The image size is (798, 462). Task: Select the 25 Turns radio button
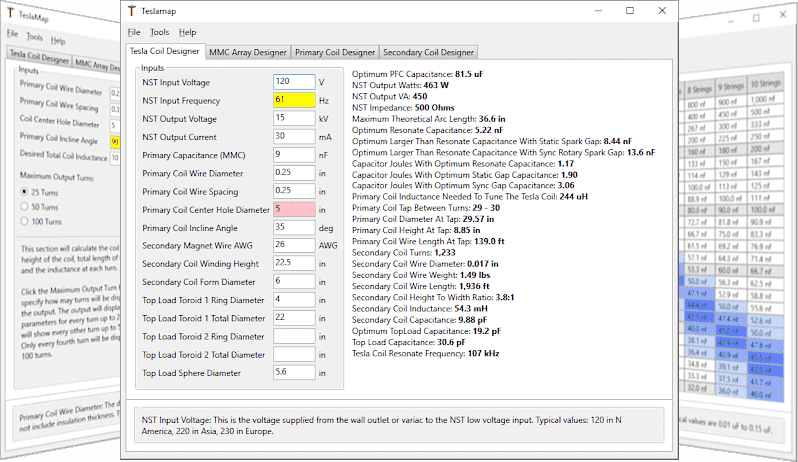(x=25, y=191)
